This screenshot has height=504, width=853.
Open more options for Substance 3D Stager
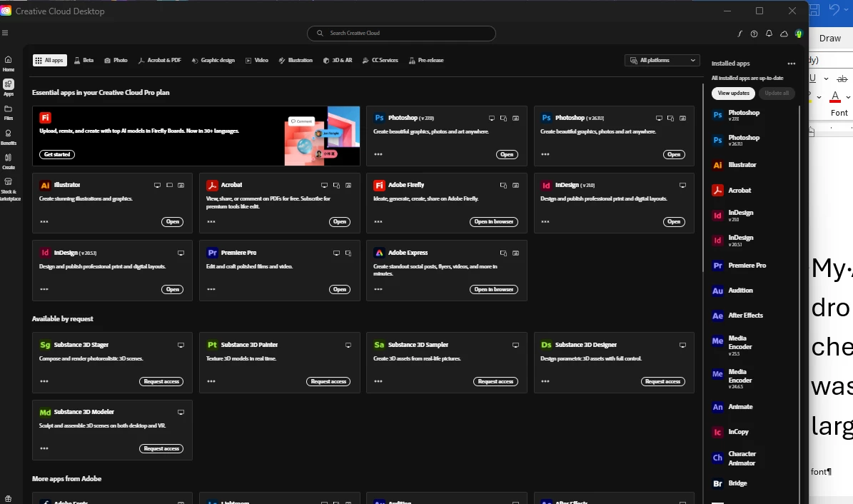coord(44,381)
